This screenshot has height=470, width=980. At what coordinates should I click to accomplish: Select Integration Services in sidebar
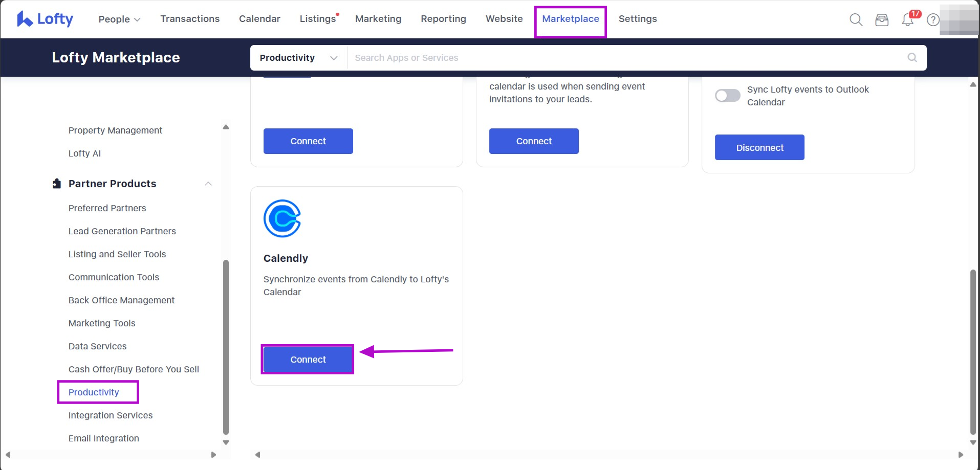[111, 415]
